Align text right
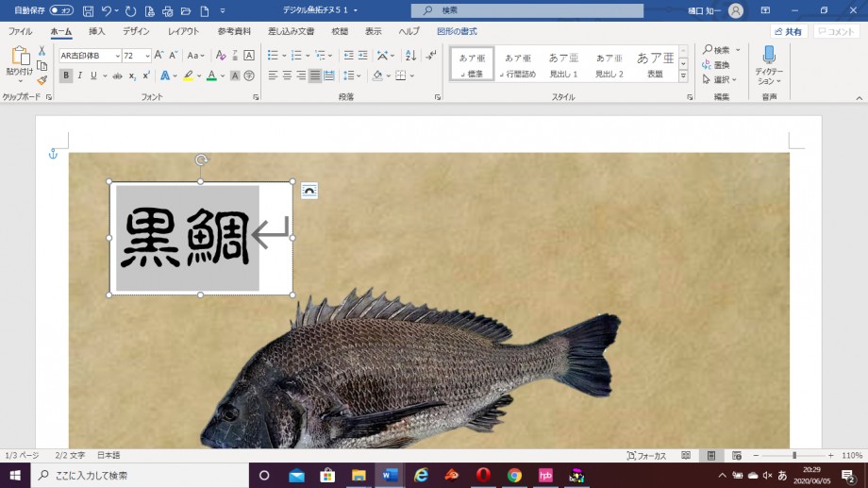The width and height of the screenshot is (868, 488). 301,76
